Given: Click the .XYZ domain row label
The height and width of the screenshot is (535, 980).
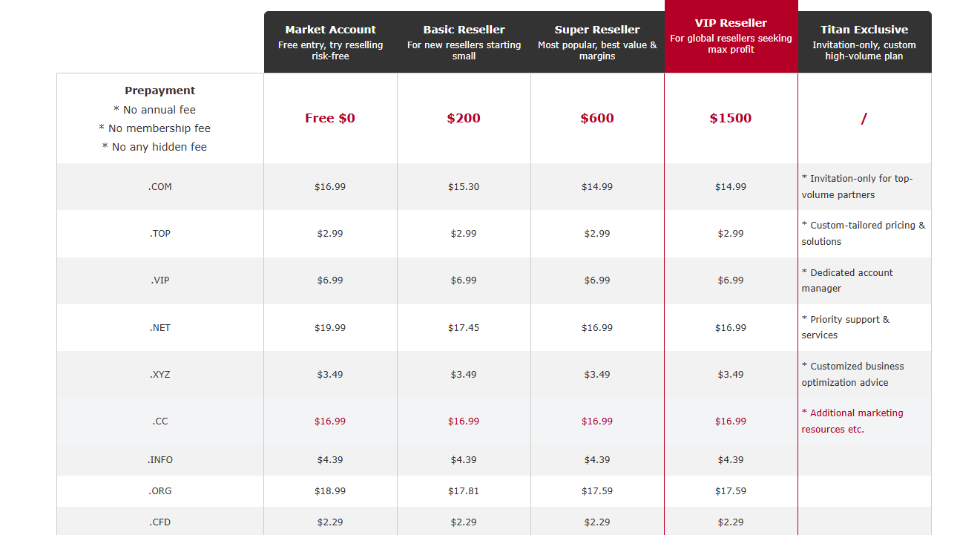Looking at the screenshot, I should pyautogui.click(x=160, y=374).
